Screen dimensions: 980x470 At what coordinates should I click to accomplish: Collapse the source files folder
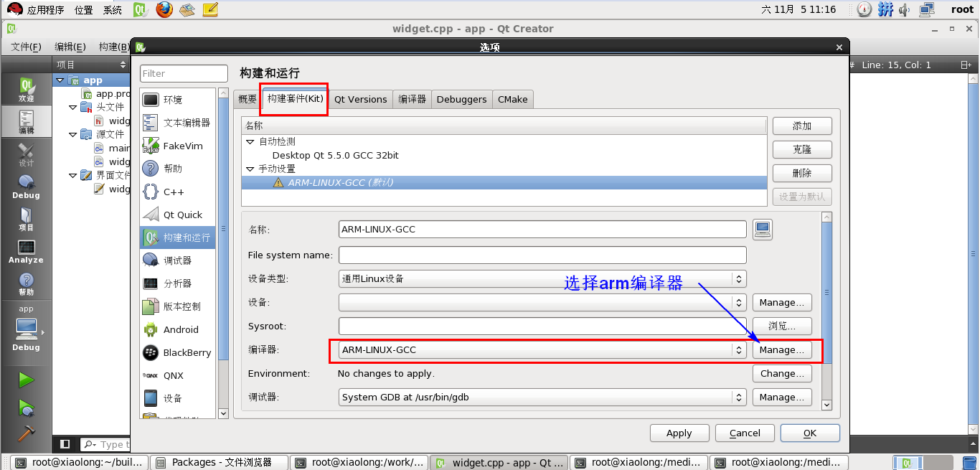coord(73,134)
